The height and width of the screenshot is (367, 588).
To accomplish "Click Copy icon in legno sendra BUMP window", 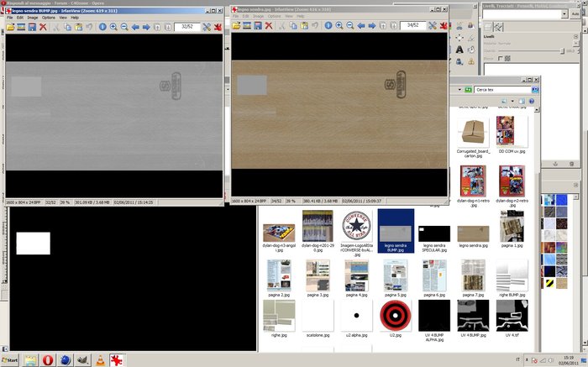I will pos(67,27).
